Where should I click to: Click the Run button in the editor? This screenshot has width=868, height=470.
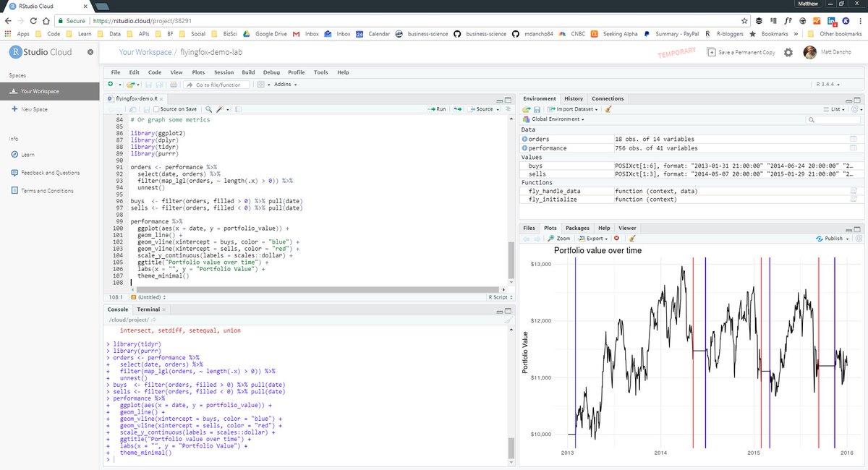[x=438, y=109]
